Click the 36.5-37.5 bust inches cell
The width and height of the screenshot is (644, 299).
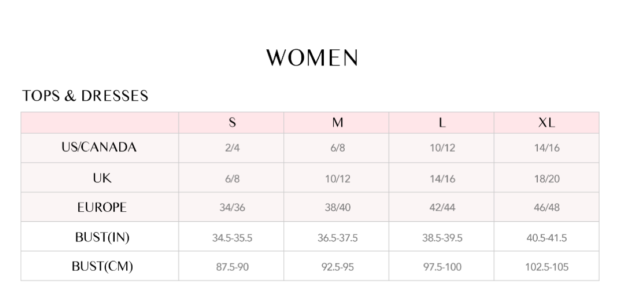tap(338, 238)
